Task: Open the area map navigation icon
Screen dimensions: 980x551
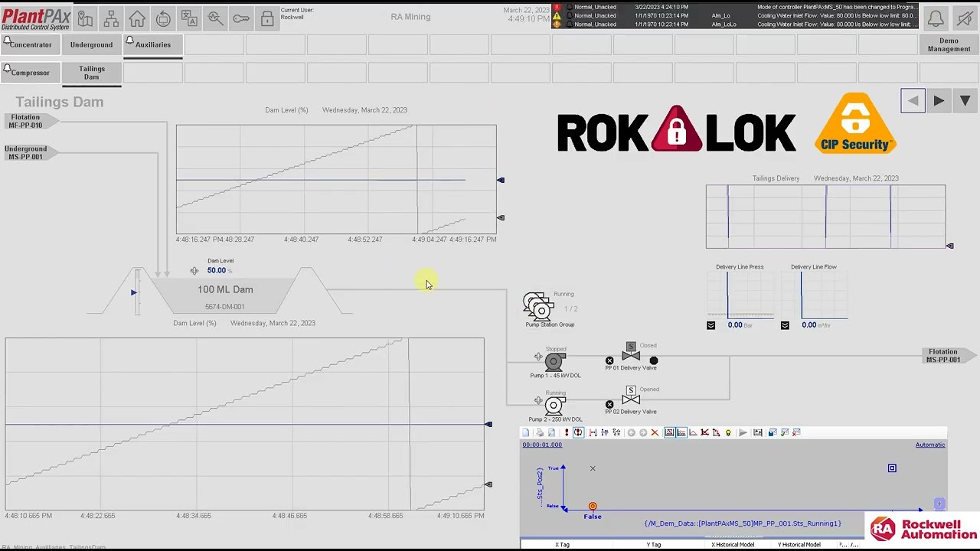Action: 85,19
